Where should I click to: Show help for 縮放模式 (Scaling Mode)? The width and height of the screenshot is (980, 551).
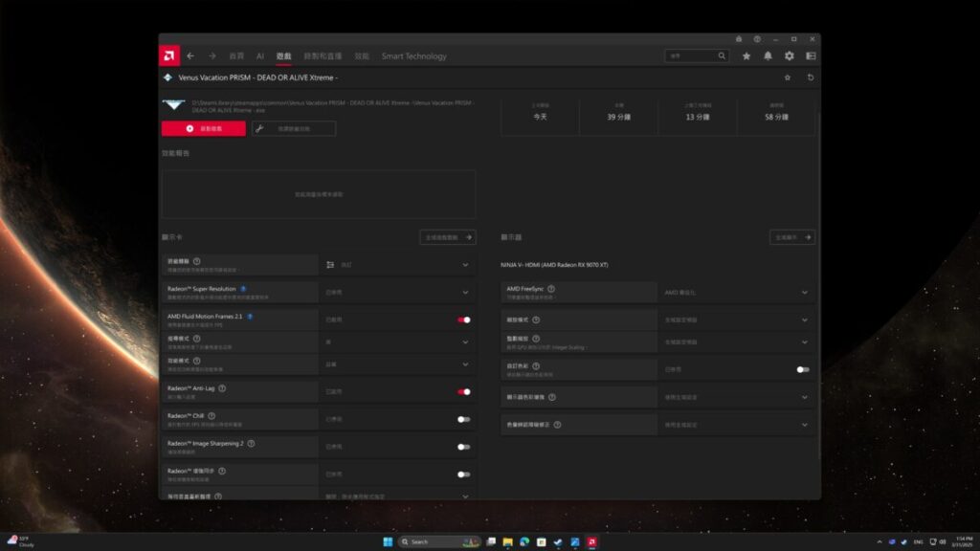[x=536, y=320]
